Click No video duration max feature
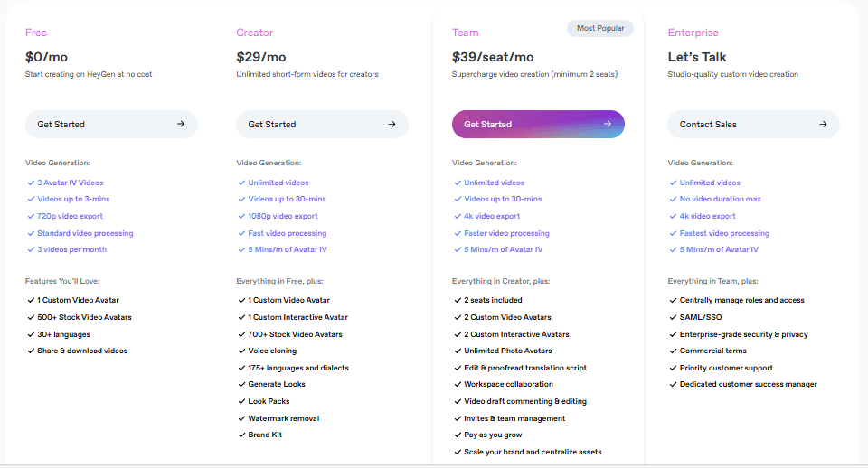This screenshot has width=868, height=468. pyautogui.click(x=721, y=199)
